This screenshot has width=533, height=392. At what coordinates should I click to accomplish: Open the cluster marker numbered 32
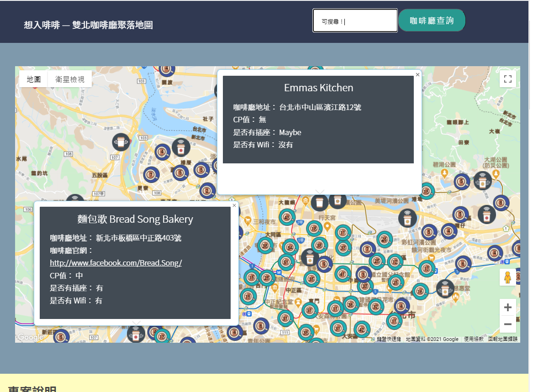click(x=375, y=307)
